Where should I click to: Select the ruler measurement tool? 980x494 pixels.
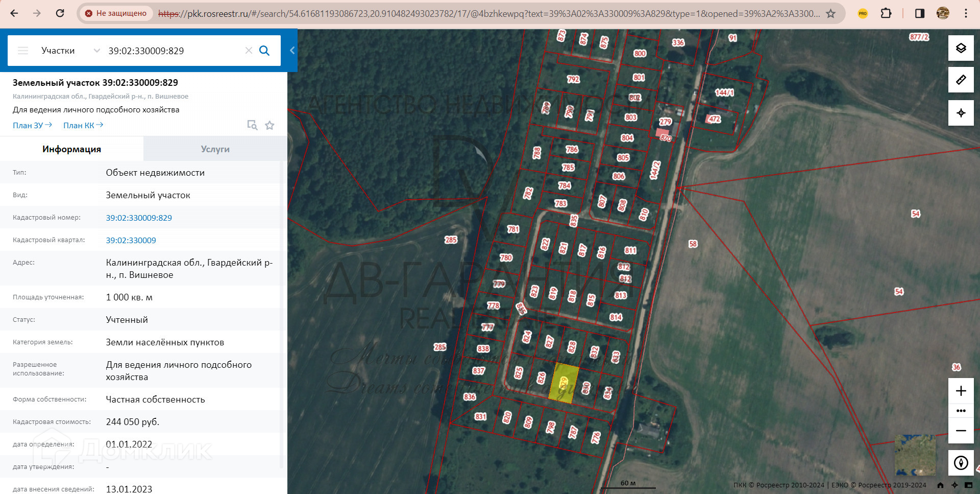pyautogui.click(x=961, y=80)
